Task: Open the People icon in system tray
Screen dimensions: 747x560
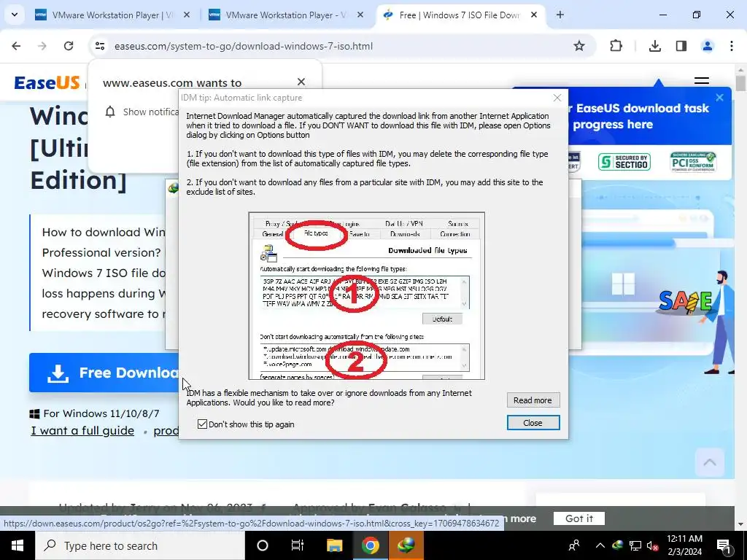Action: coord(574,545)
